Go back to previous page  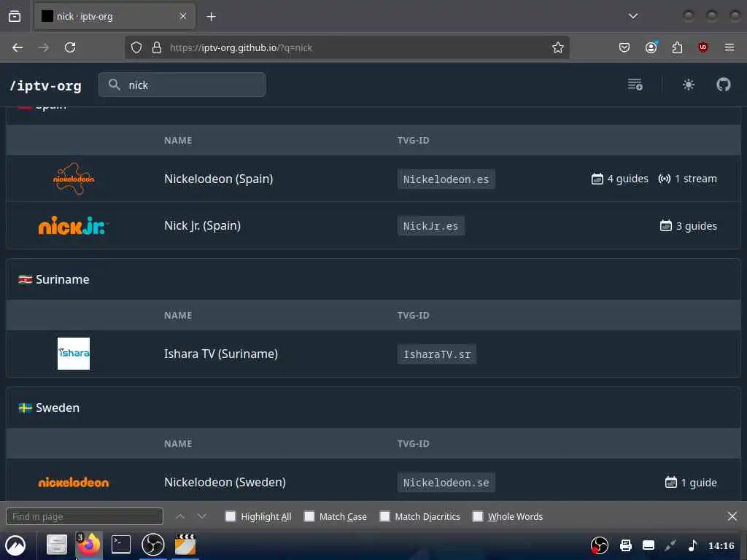tap(18, 47)
